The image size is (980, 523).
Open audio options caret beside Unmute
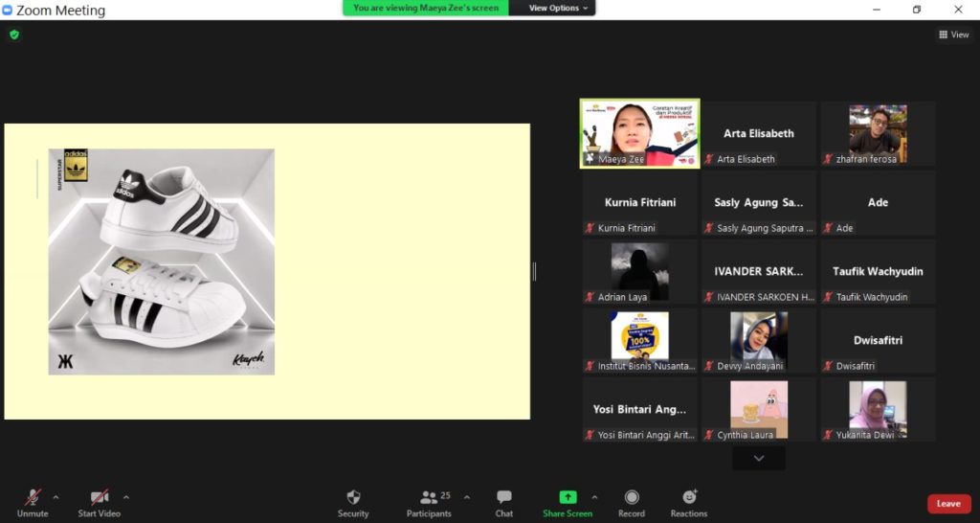click(x=56, y=497)
